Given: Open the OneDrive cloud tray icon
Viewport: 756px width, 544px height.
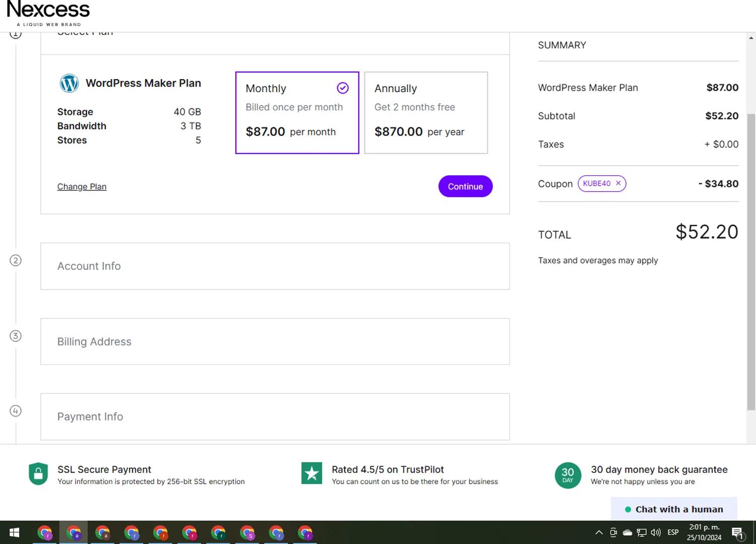Looking at the screenshot, I should (627, 532).
